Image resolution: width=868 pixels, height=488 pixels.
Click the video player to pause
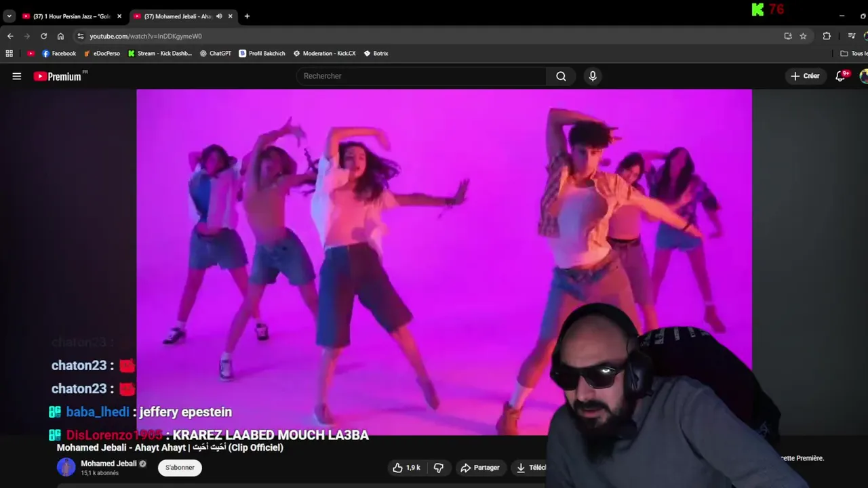[443, 262]
